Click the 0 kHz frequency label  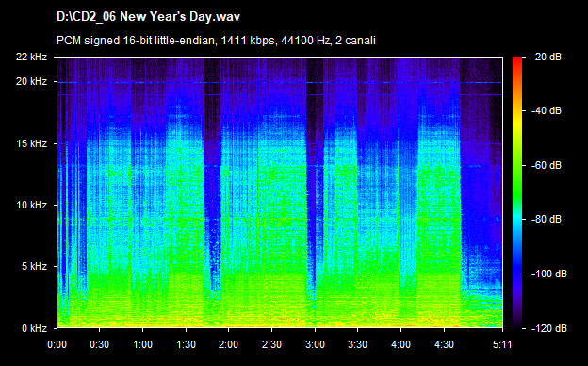pos(34,328)
